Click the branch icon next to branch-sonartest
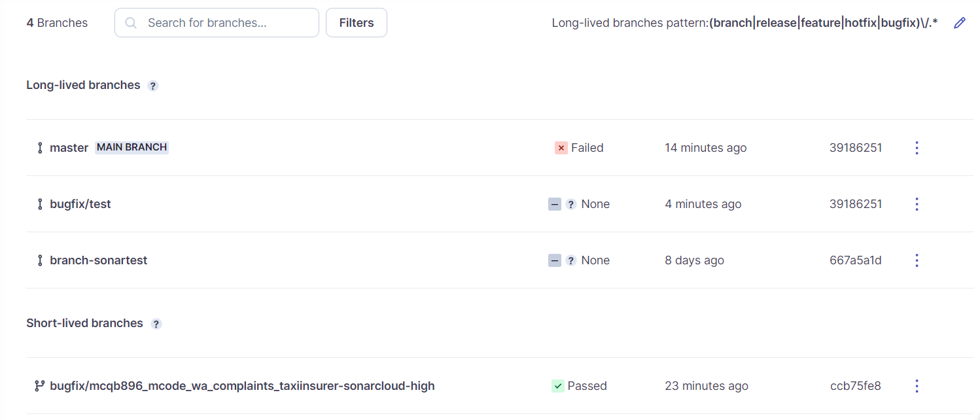The image size is (980, 420). tap(40, 260)
